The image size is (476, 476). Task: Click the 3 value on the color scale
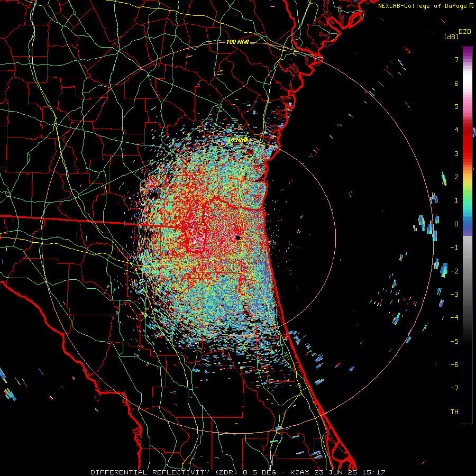456,153
